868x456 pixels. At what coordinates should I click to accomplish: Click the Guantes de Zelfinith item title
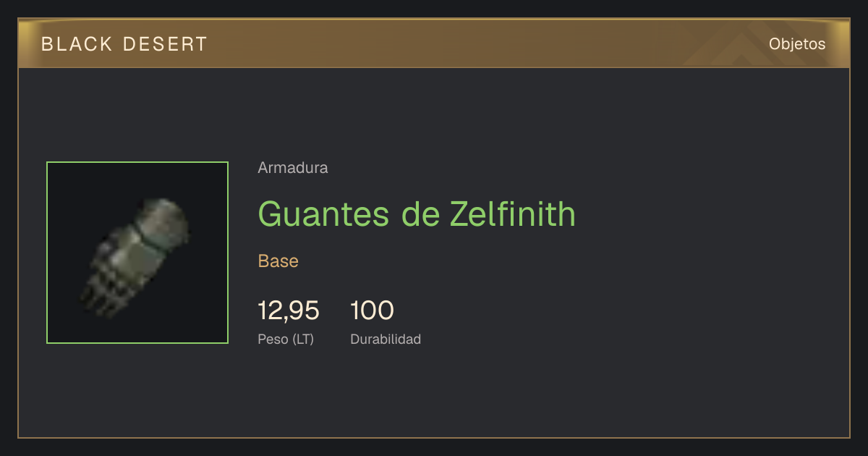(417, 214)
